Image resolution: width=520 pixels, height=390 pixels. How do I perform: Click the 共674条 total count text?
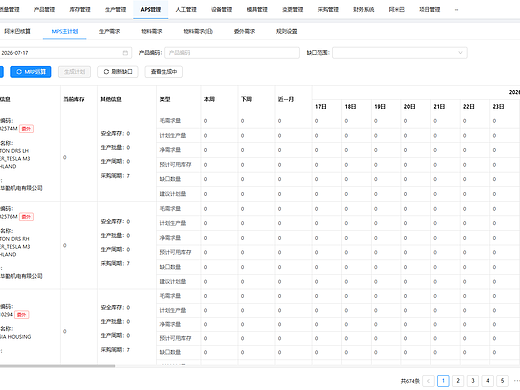point(410,381)
